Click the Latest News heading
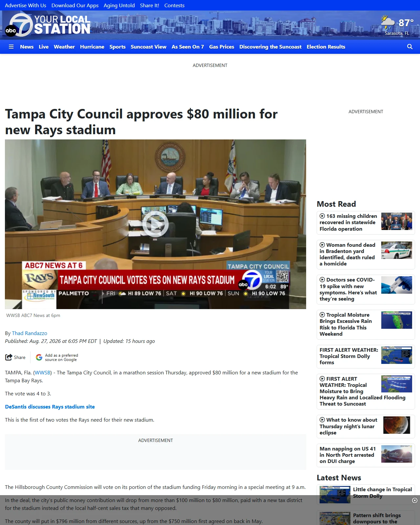This screenshot has height=525, width=420. [339, 477]
